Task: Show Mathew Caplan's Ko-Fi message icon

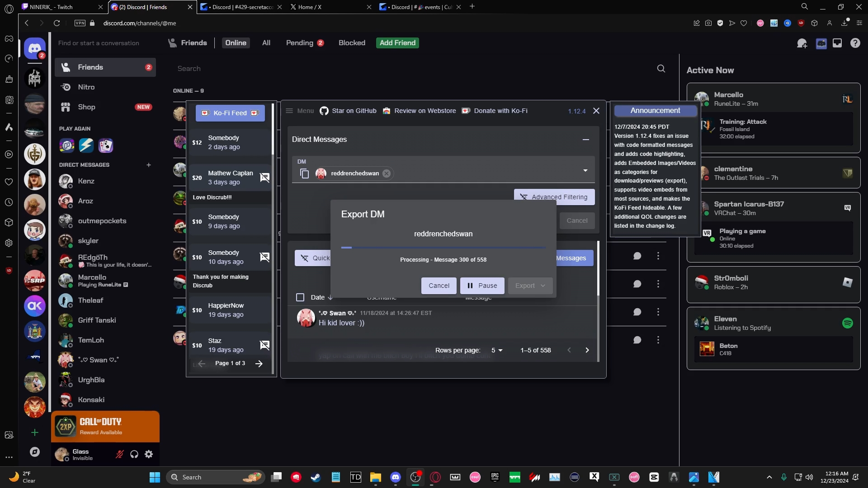Action: point(264,178)
